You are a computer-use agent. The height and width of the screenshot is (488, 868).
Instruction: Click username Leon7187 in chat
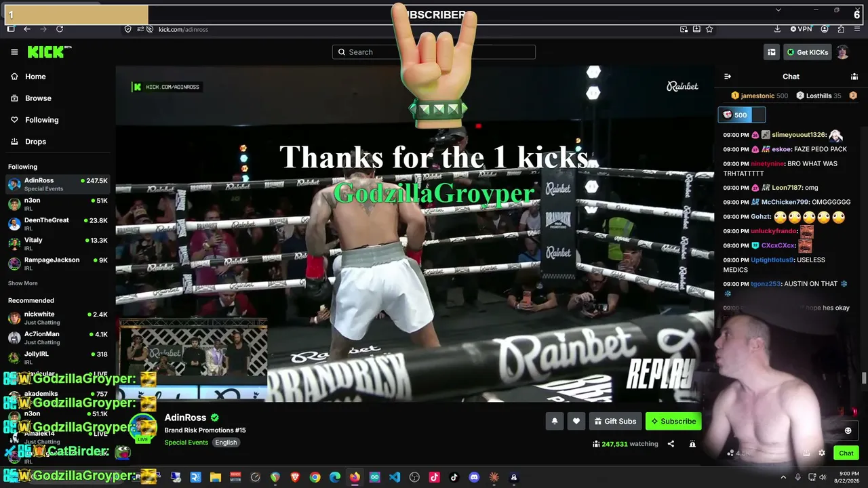(x=787, y=188)
